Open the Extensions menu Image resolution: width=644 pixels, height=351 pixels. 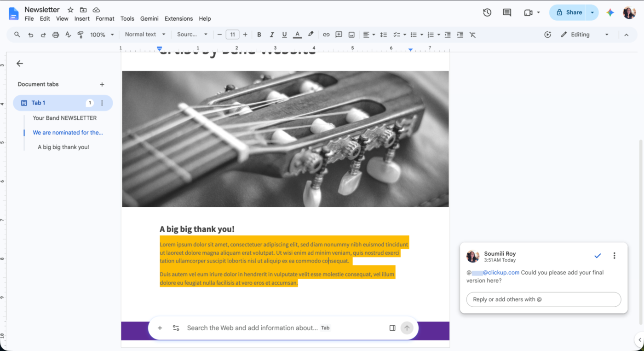(x=178, y=19)
